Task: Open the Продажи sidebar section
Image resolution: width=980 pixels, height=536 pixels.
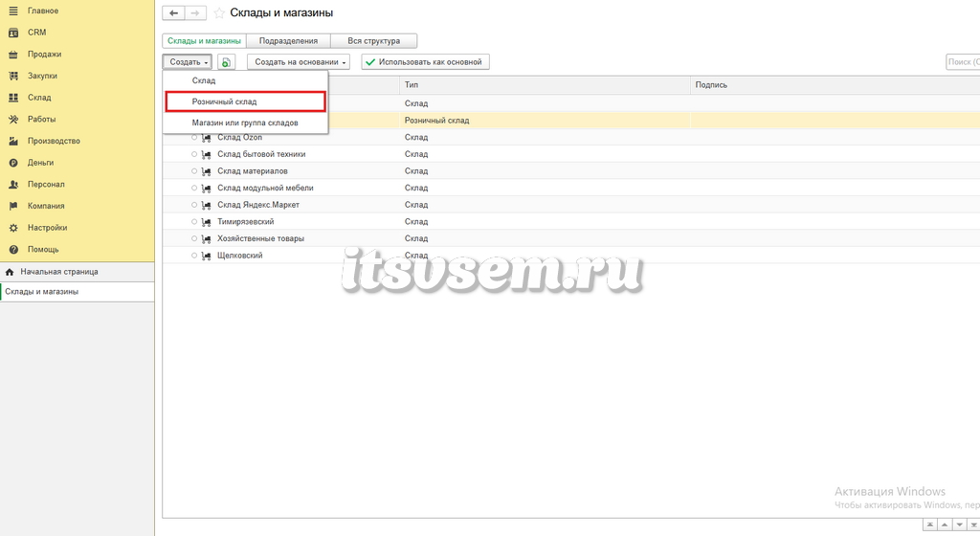Action: 44,55
